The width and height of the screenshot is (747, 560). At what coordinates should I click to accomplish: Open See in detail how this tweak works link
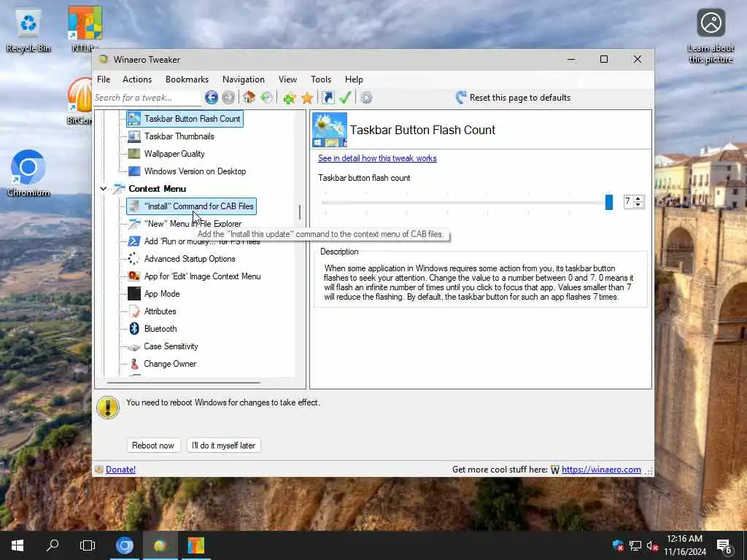(x=377, y=158)
